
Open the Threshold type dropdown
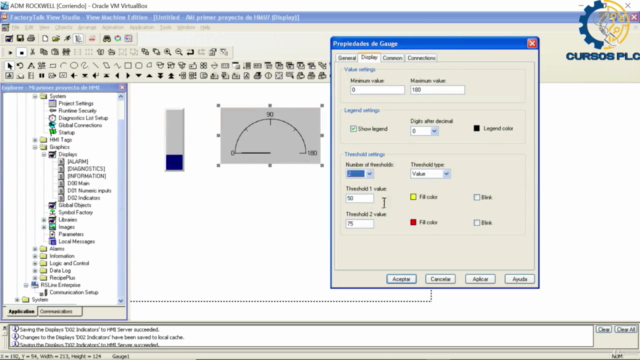tap(446, 174)
